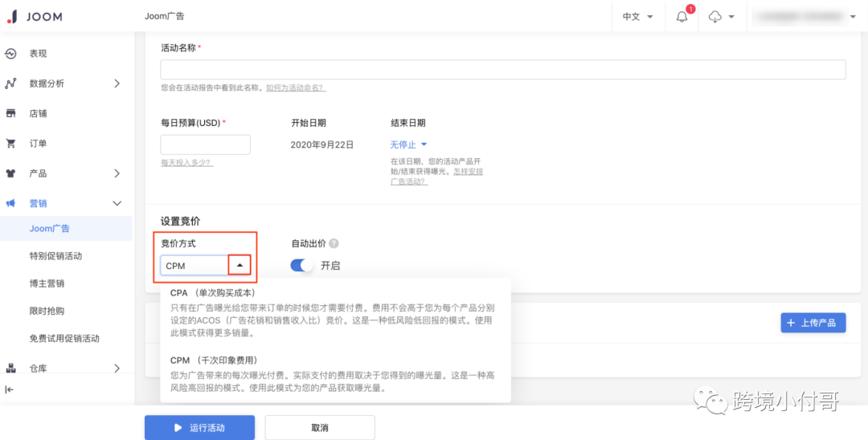Click the 自动出价 help question icon
Image resolution: width=868 pixels, height=440 pixels.
[x=334, y=243]
